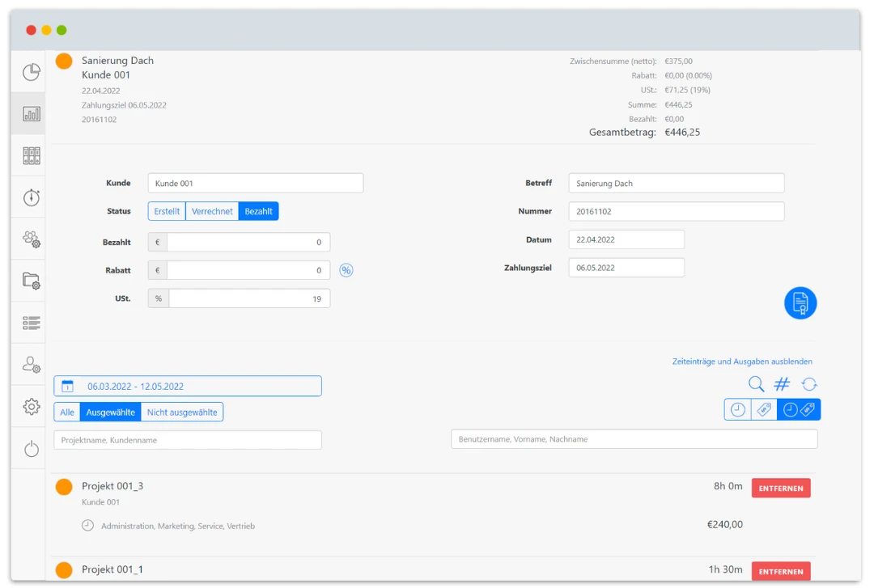The width and height of the screenshot is (874, 588).
Task: Open the pie chart dashboard in sidebar
Action: pos(32,72)
